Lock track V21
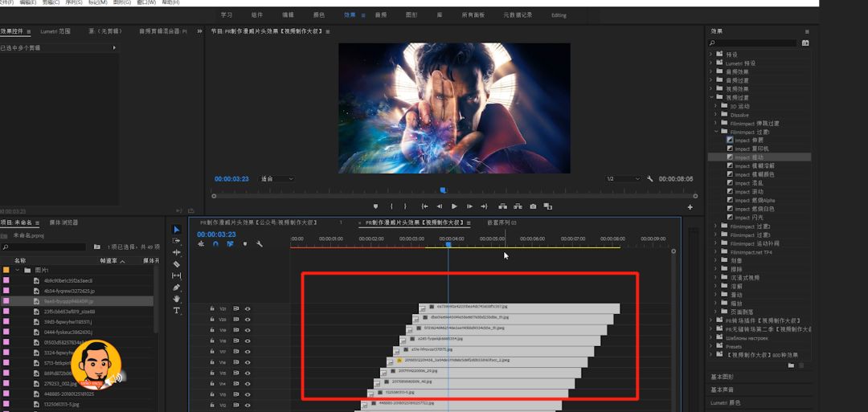 pyautogui.click(x=212, y=309)
